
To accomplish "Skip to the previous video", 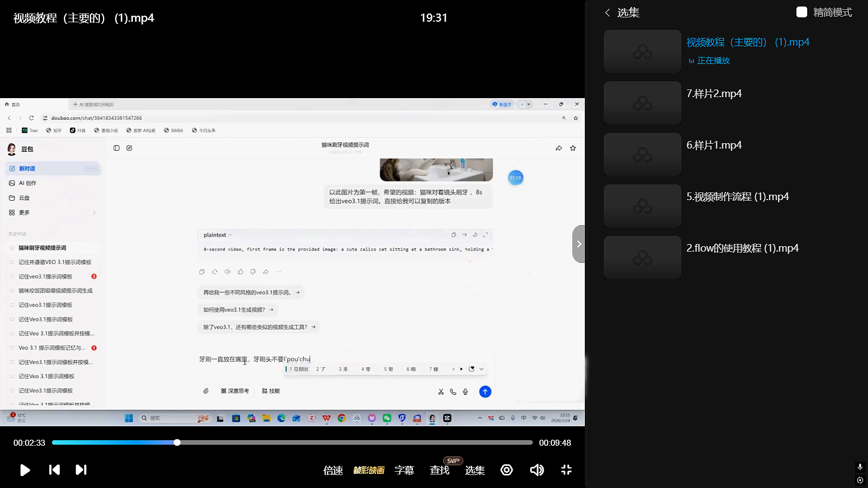I will 54,470.
